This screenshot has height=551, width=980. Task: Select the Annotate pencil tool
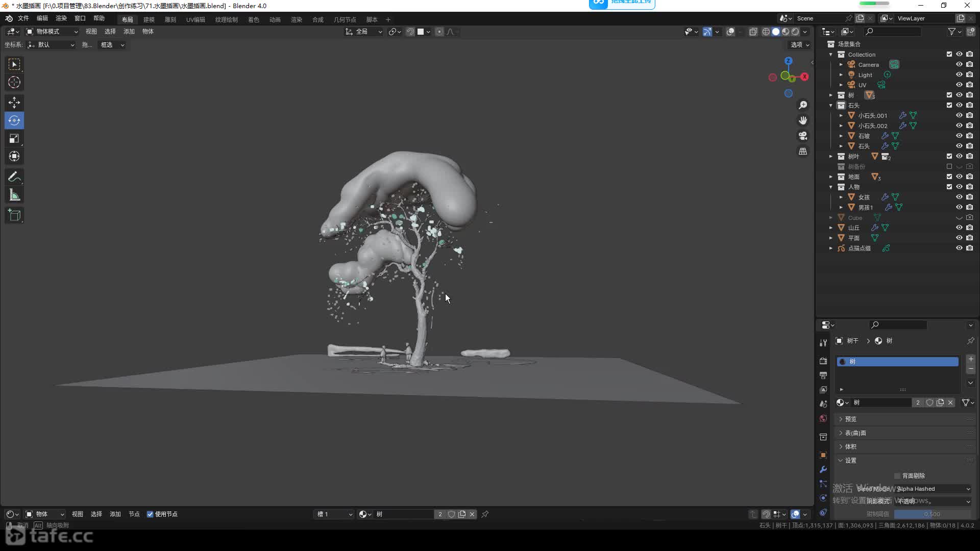coord(14,177)
